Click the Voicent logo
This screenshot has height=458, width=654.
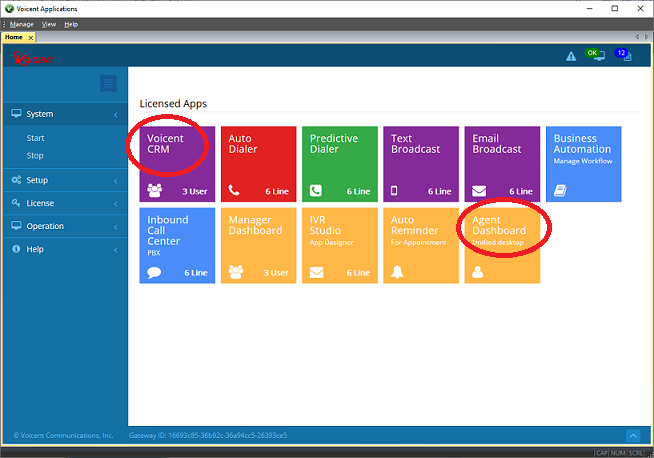(x=34, y=58)
